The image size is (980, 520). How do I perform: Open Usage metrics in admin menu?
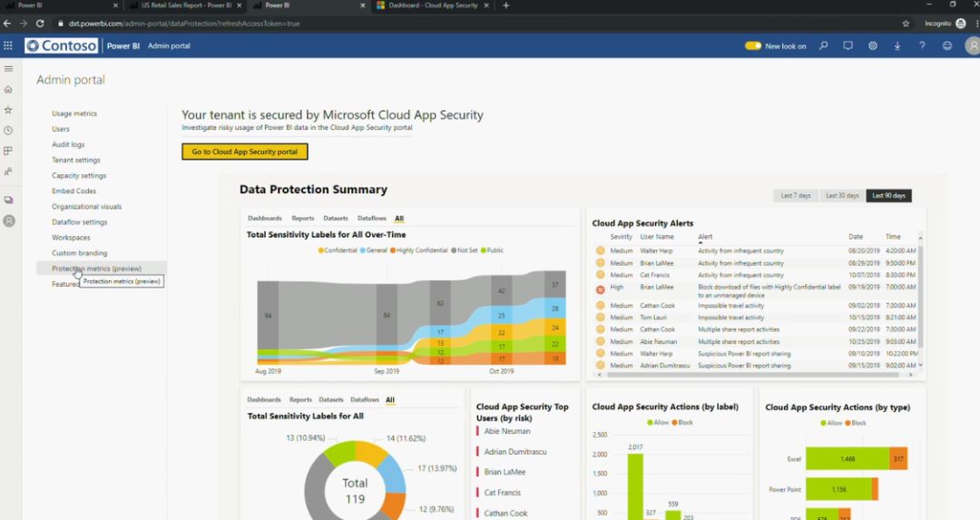click(x=74, y=113)
